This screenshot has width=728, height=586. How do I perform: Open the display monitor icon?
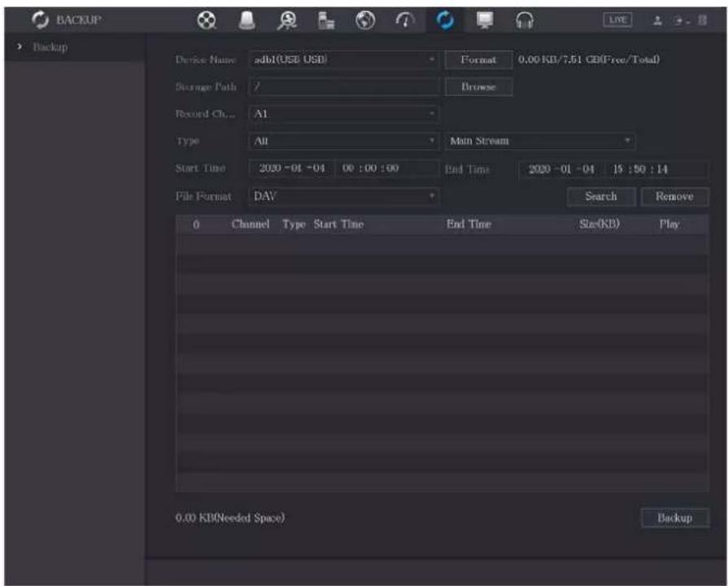click(x=485, y=20)
